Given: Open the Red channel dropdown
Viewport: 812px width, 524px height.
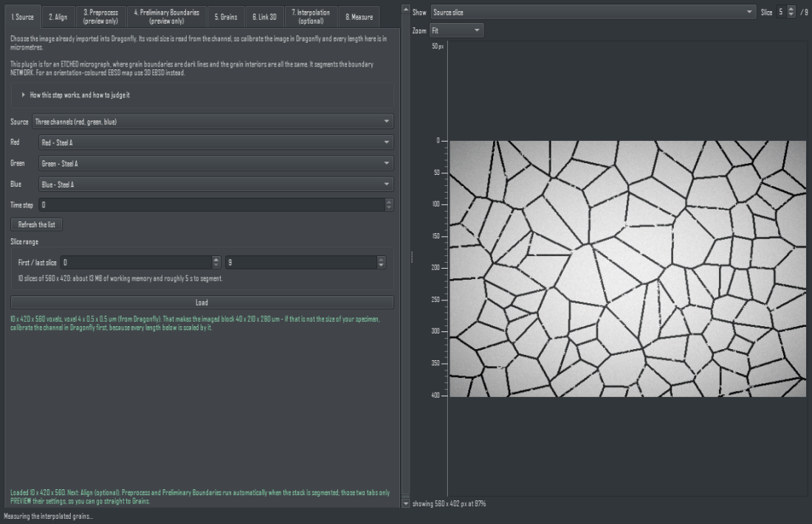Looking at the screenshot, I should coord(216,142).
